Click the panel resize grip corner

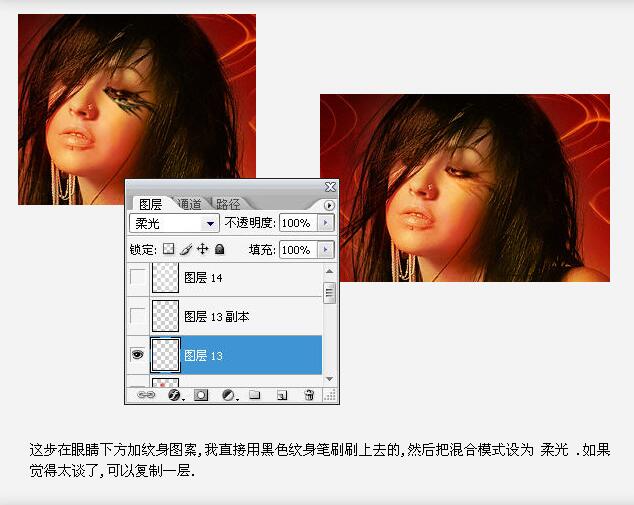(330, 395)
